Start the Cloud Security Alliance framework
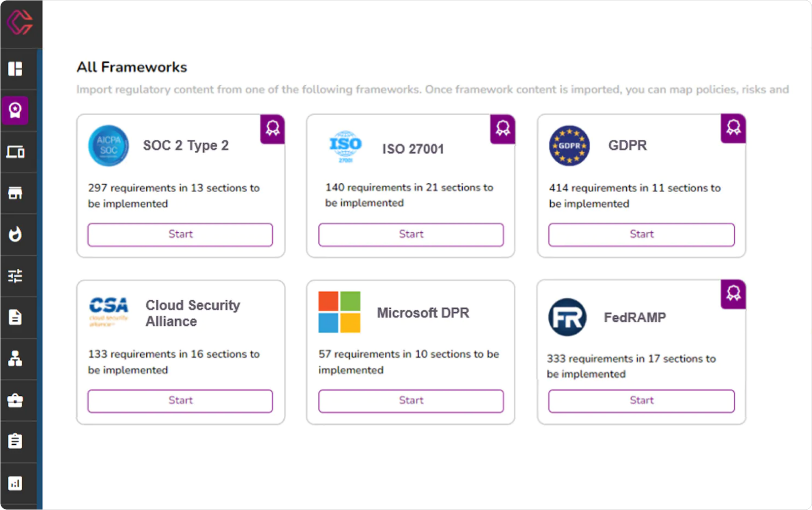This screenshot has height=510, width=812. (180, 401)
